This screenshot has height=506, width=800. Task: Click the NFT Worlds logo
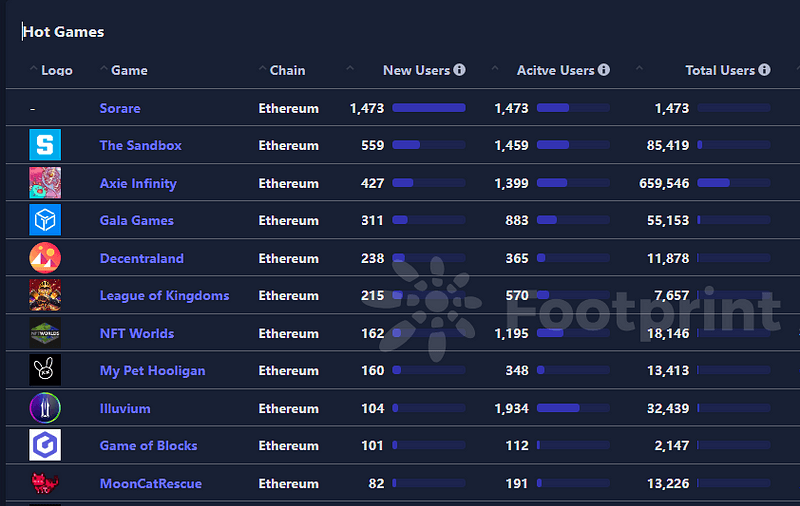coord(45,333)
